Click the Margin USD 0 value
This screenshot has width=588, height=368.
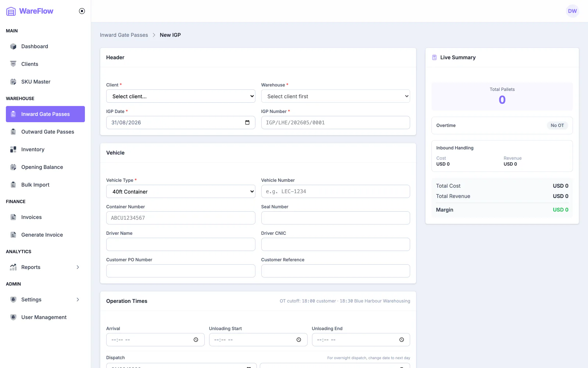click(x=560, y=210)
